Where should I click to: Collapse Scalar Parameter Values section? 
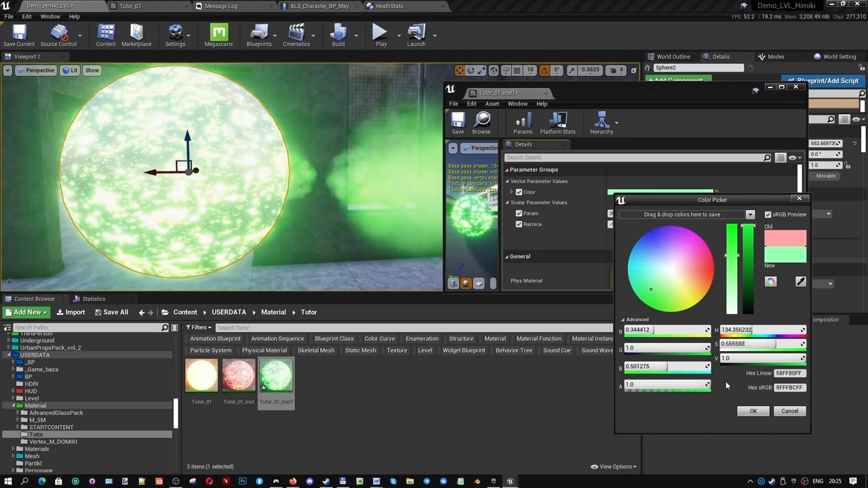tap(507, 203)
